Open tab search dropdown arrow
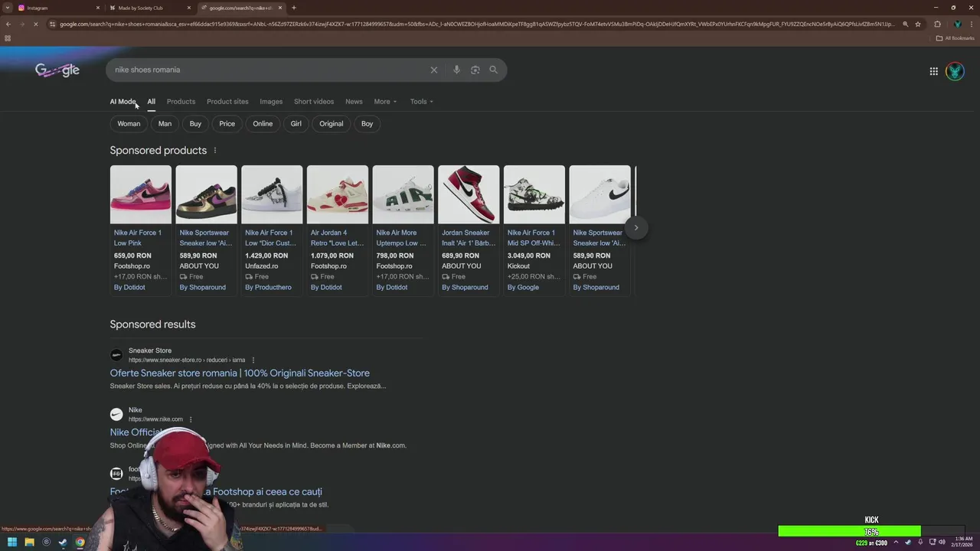Screen dimensions: 980x551 (7, 8)
